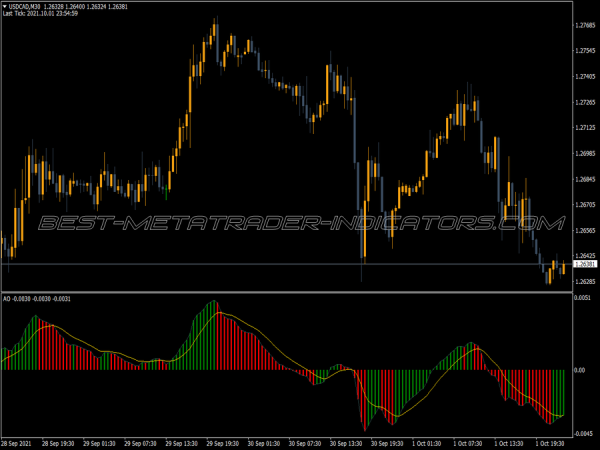
Task: Click the Best-MetaTrader-Indicators.com watermark
Action: click(289, 222)
